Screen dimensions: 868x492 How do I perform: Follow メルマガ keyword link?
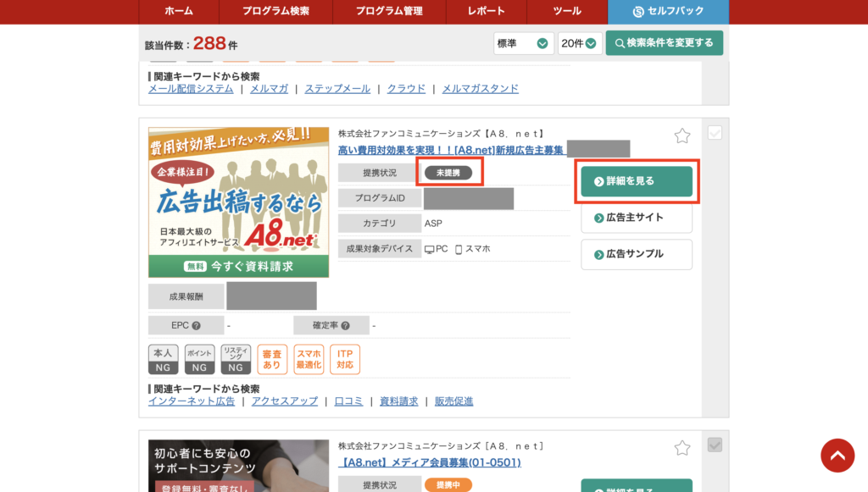(269, 88)
